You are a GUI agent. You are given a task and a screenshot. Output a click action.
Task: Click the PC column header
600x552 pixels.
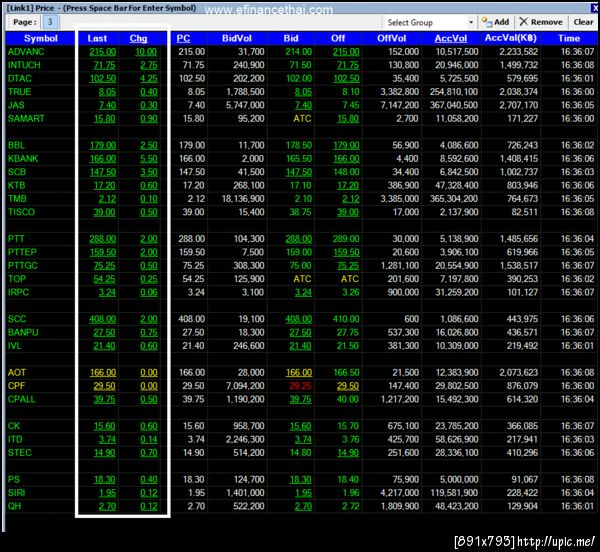click(x=183, y=38)
